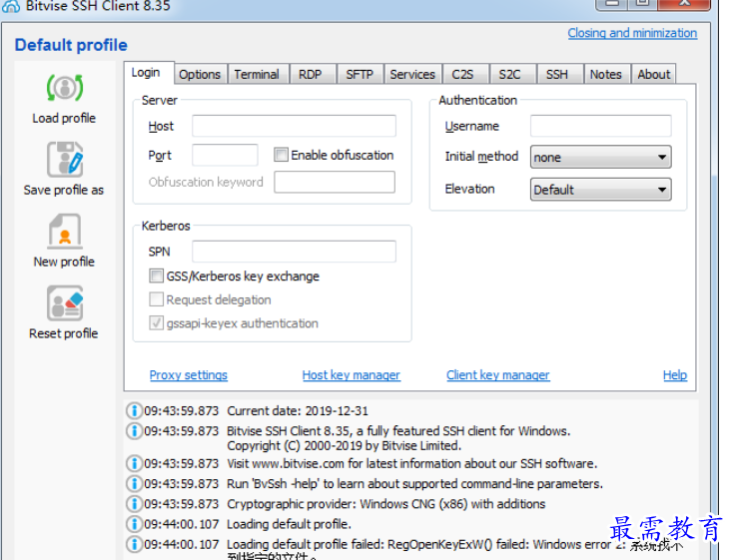
Task: Click 'Cryptographic provider: Windows CNG' log text
Action: [386, 504]
